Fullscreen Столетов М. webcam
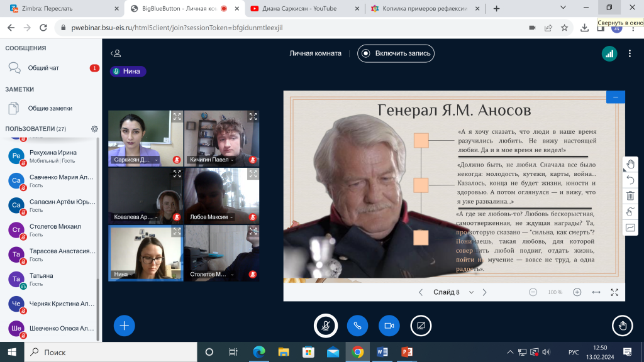 click(253, 231)
